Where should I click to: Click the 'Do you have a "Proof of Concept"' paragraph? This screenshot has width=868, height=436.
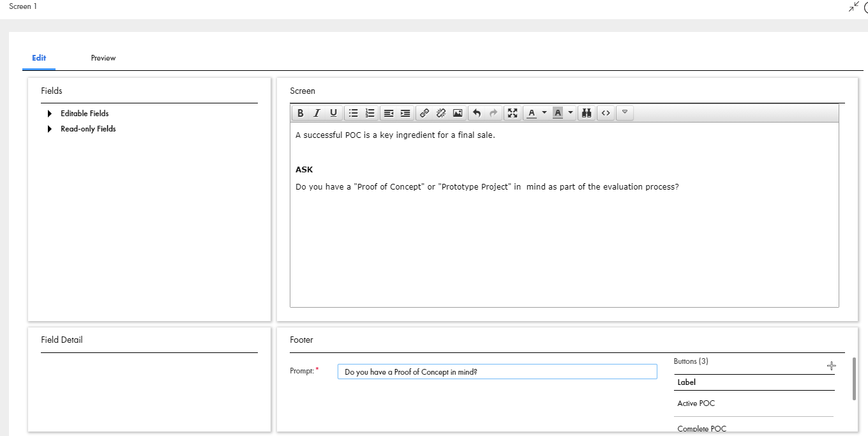tap(487, 187)
